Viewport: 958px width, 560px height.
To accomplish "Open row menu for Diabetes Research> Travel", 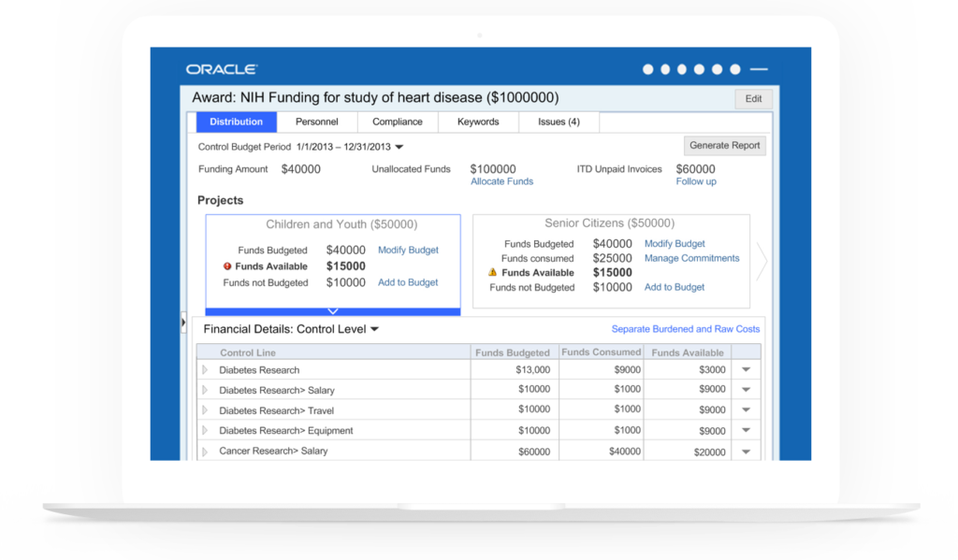I will click(746, 409).
